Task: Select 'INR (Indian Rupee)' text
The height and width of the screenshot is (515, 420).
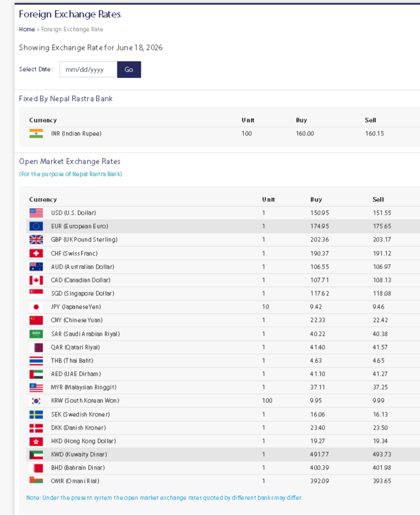Action: (76, 133)
